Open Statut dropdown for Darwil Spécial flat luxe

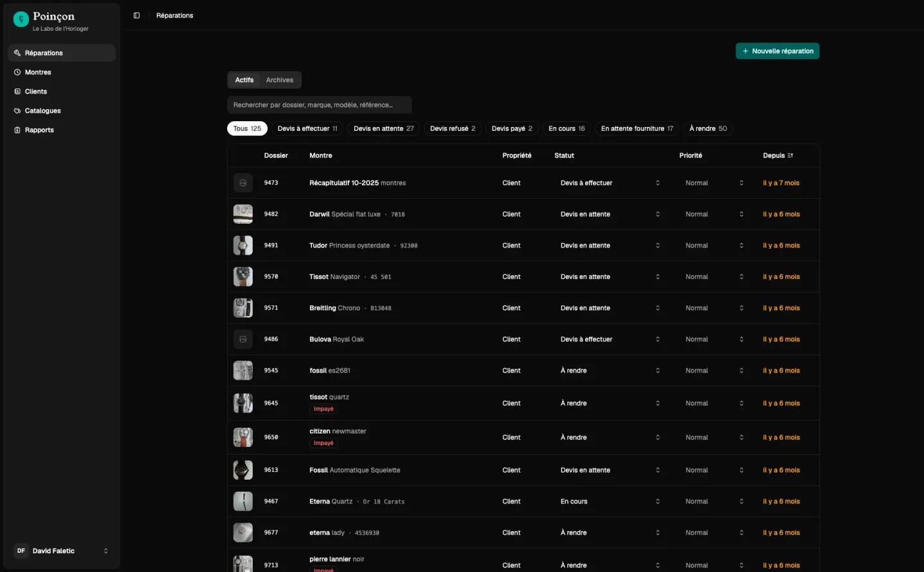[x=610, y=214]
